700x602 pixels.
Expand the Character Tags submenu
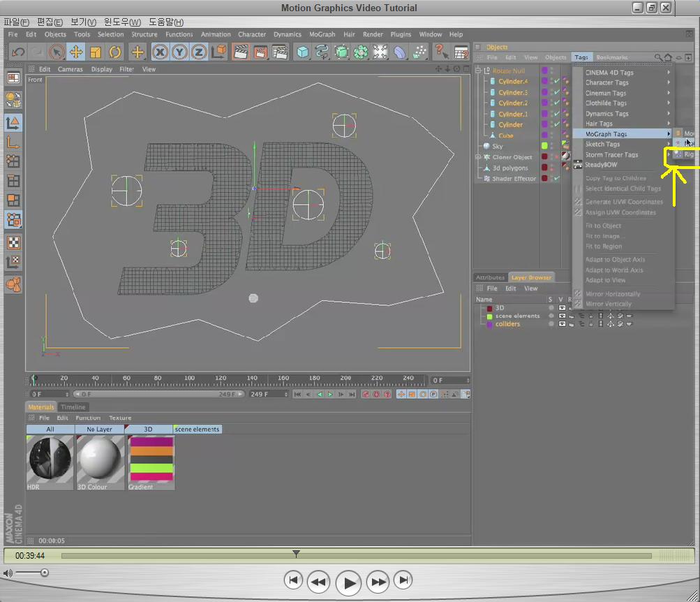click(x=624, y=82)
